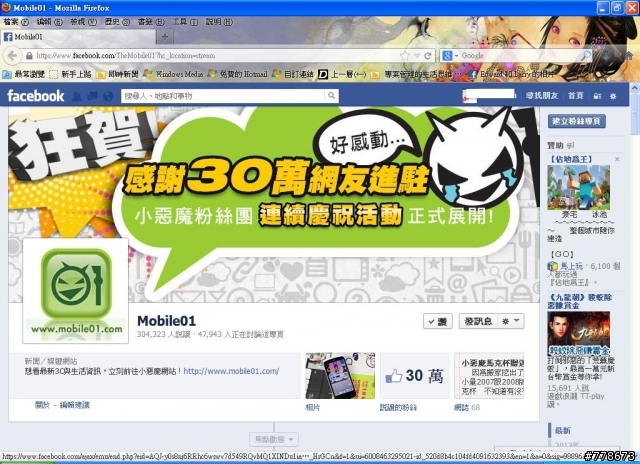This screenshot has width=640, height=464.
Task: Click the 【佔地為王】 ad title link
Action: (571, 159)
